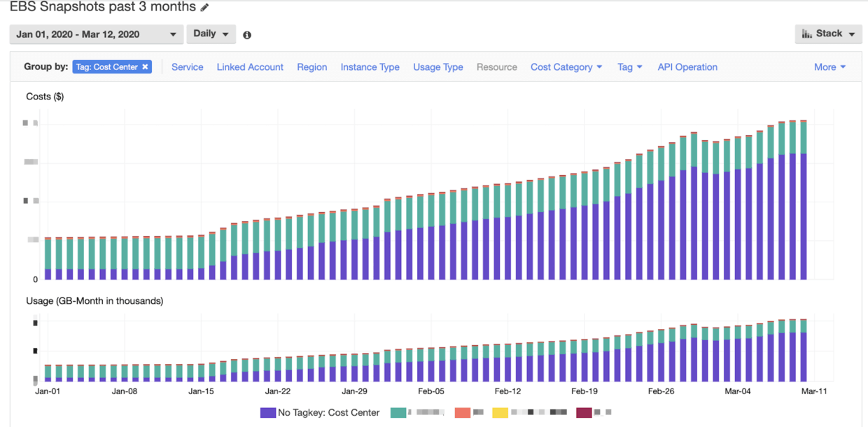Expand the Cost Category group-by dropdown
The image size is (868, 427).
(x=566, y=67)
